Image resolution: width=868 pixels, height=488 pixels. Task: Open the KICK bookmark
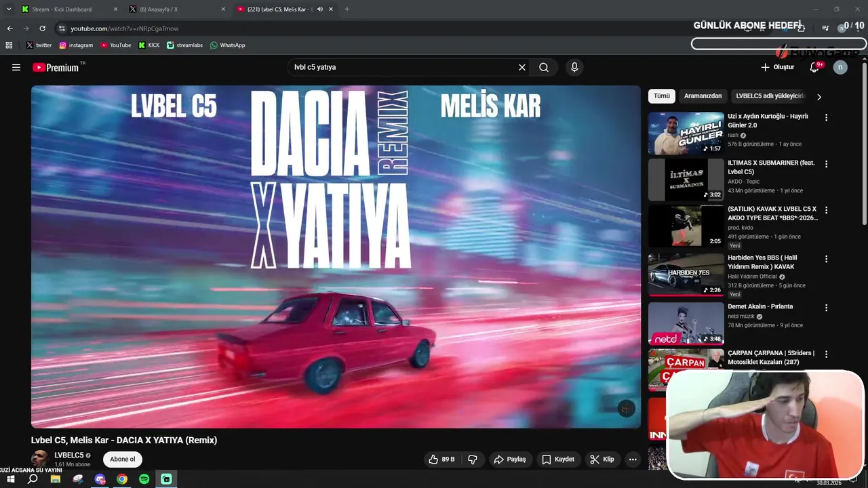[x=149, y=45]
